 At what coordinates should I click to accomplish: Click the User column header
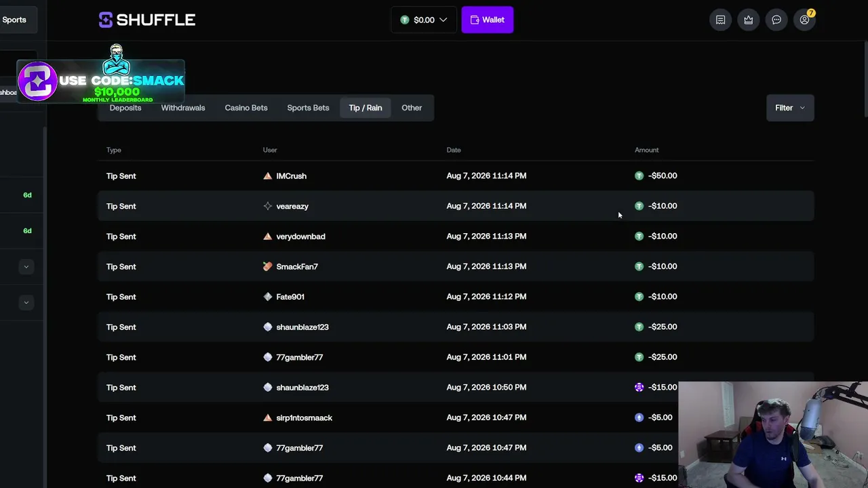pos(270,150)
